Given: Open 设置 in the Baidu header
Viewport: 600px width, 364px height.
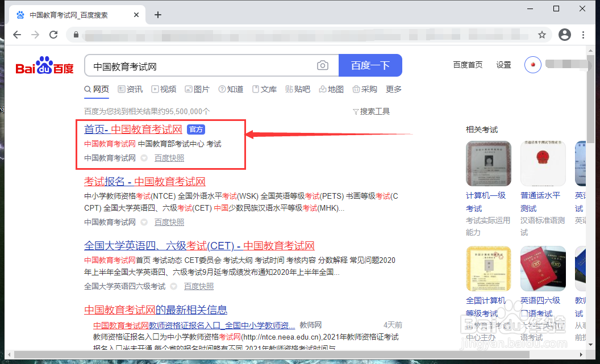Looking at the screenshot, I should (x=503, y=65).
